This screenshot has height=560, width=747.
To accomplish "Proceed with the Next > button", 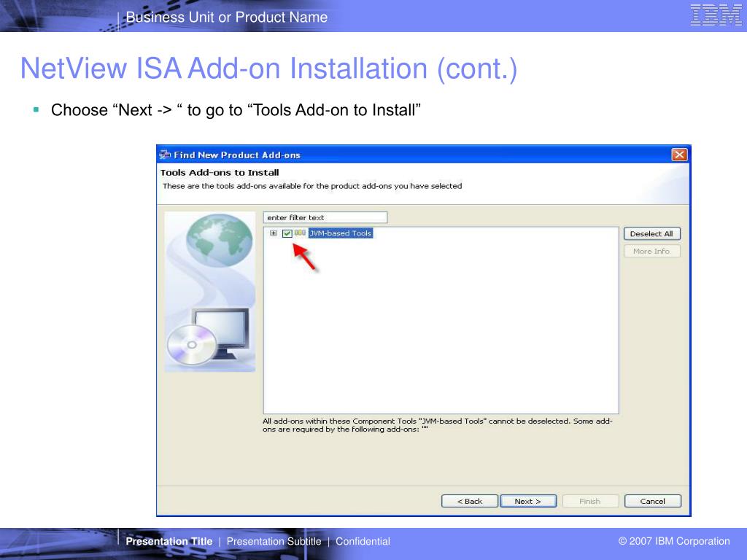I will coord(528,501).
